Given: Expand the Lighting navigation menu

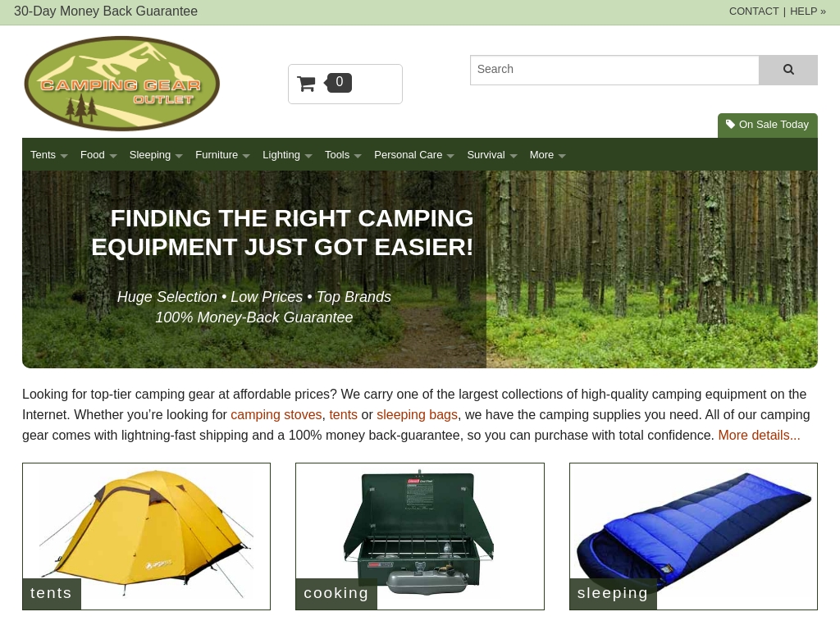Looking at the screenshot, I should click(287, 155).
